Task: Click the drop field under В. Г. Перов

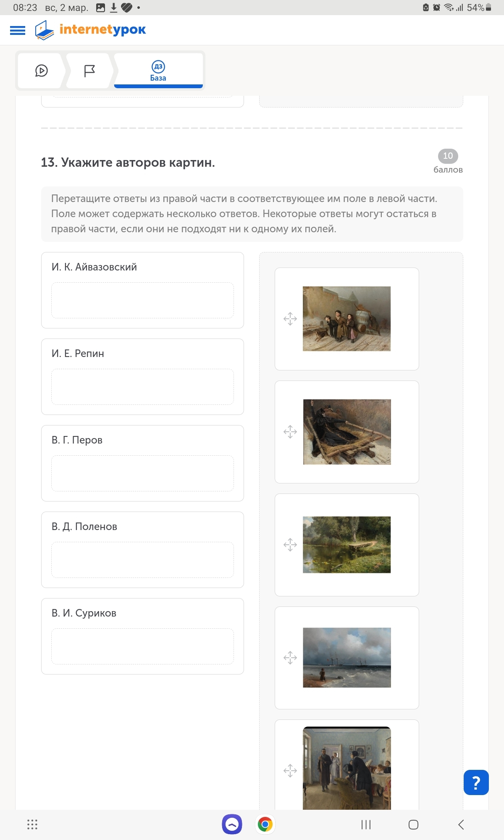Action: (x=142, y=473)
